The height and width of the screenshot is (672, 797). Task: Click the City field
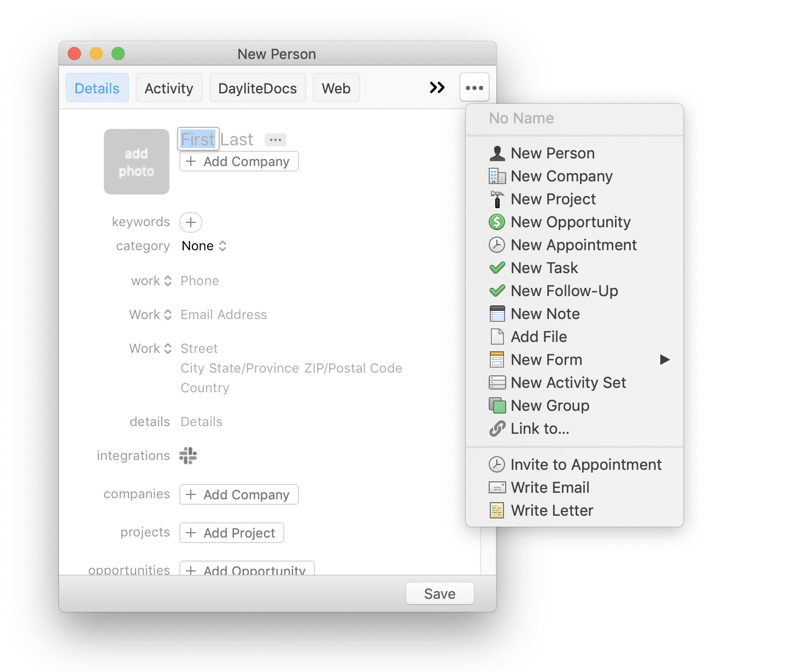(192, 368)
